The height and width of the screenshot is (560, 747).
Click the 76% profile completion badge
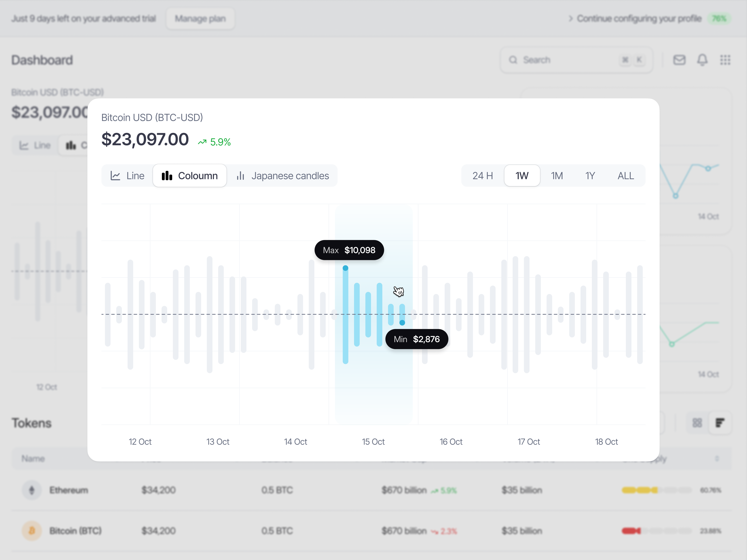[719, 18]
